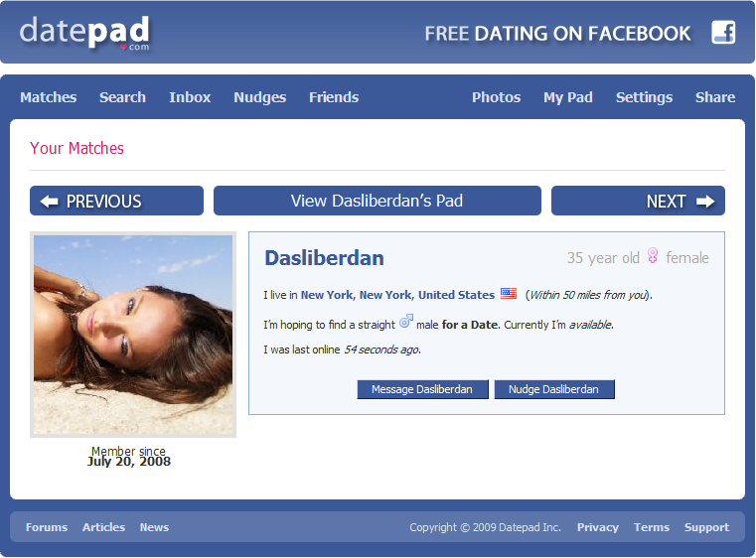Open the Settings menu item
Image resolution: width=756 pixels, height=558 pixels.
[644, 97]
